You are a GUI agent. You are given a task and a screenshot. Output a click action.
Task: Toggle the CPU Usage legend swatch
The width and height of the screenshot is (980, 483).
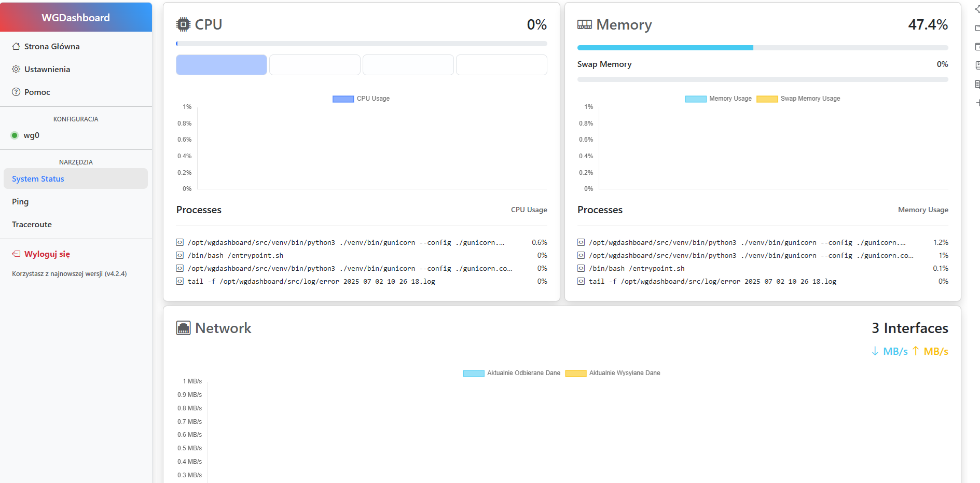click(x=343, y=99)
